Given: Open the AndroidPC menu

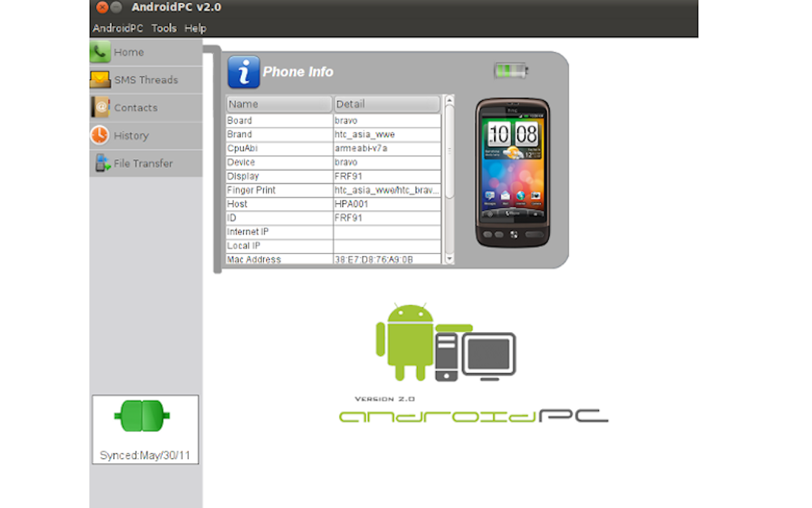Looking at the screenshot, I should pos(118,28).
